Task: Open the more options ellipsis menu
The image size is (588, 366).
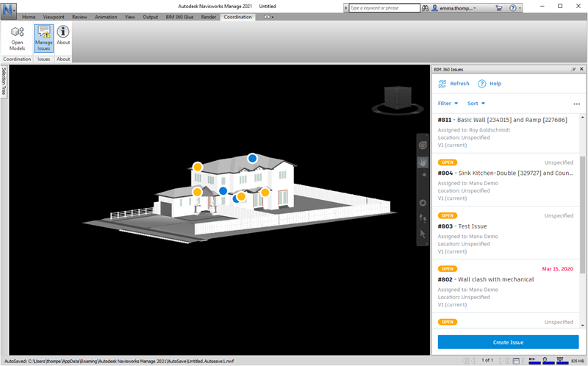Action: pos(576,104)
